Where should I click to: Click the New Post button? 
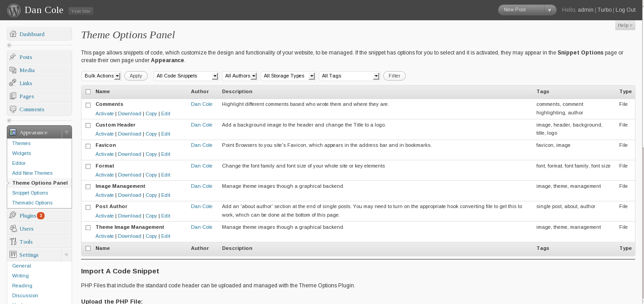[x=522, y=10]
